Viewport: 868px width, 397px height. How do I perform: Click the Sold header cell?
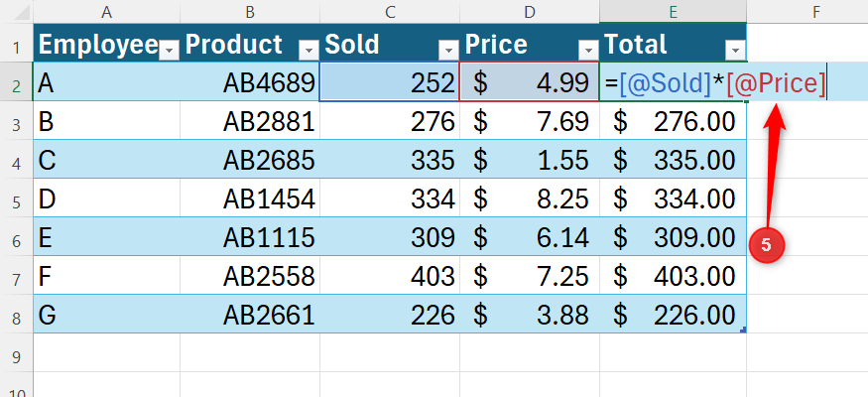tap(390, 43)
